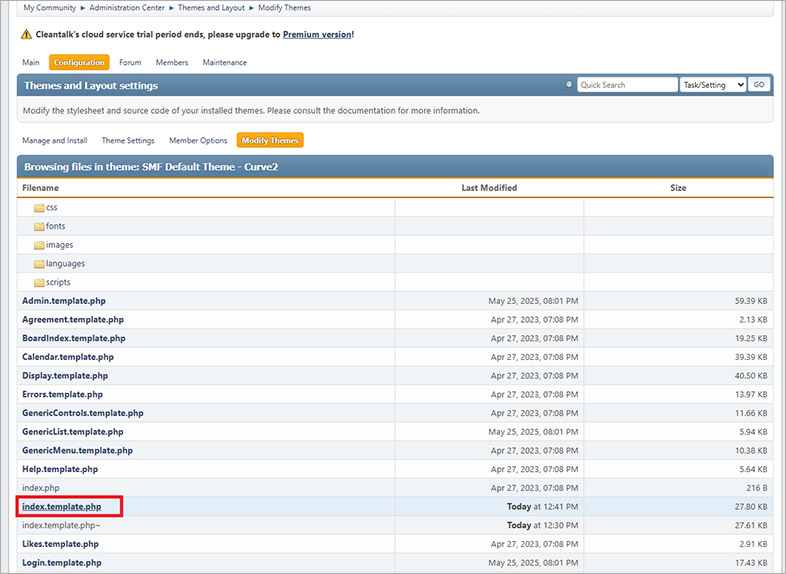Open the images folder icon
The image size is (786, 574).
click(39, 245)
